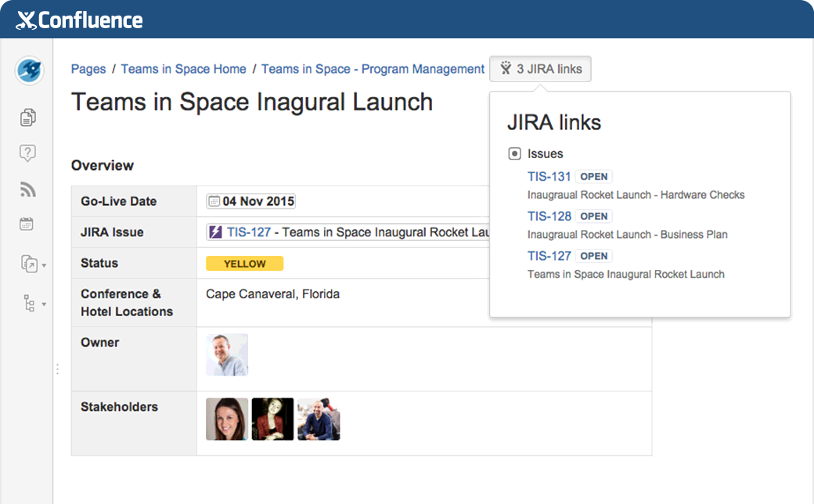
Task: Click the Status label cell
Action: tap(134, 263)
